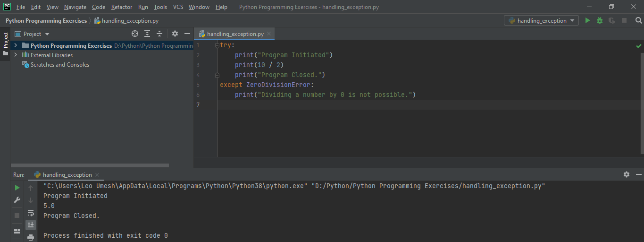This screenshot has height=242, width=644.
Task: Click the locate-file crosshair icon in Project panel
Action: point(135,34)
